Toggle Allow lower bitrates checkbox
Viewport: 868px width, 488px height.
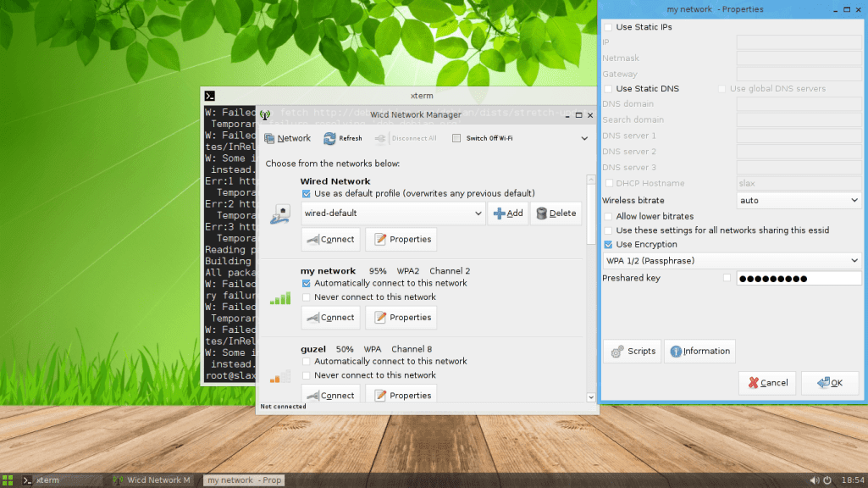(x=608, y=217)
